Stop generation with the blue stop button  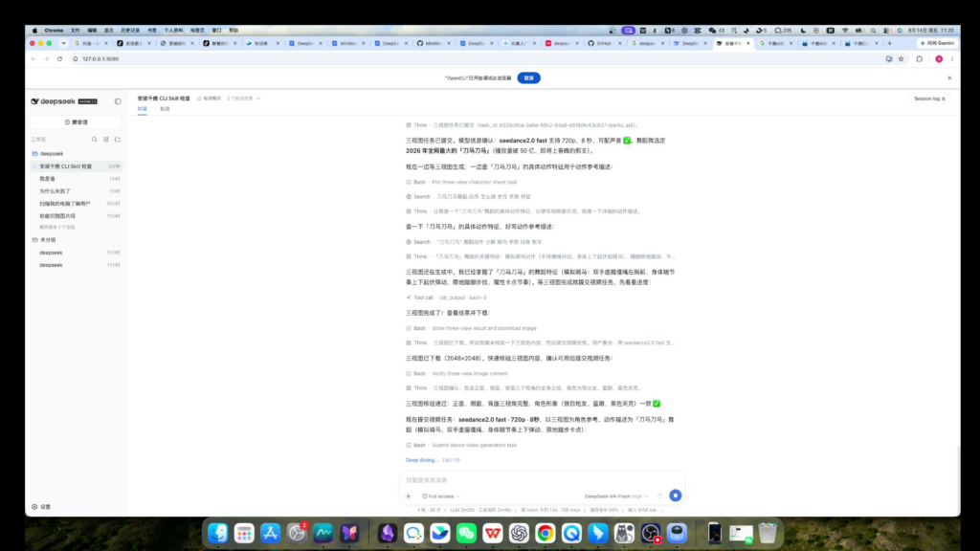point(675,496)
